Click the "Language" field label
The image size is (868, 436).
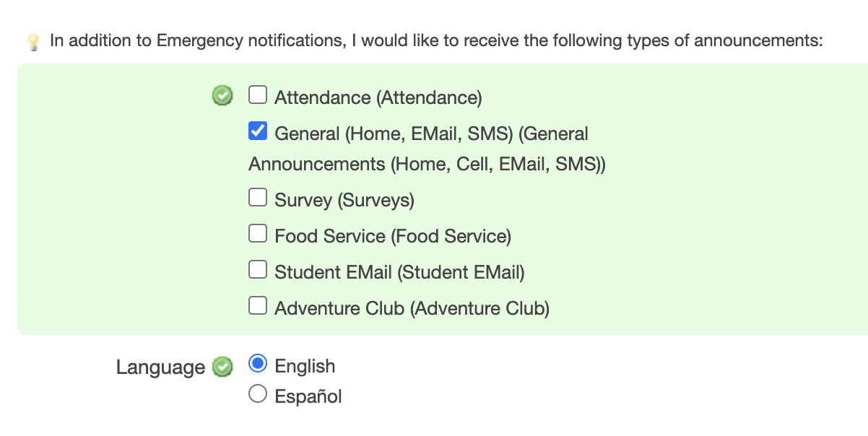click(x=160, y=367)
